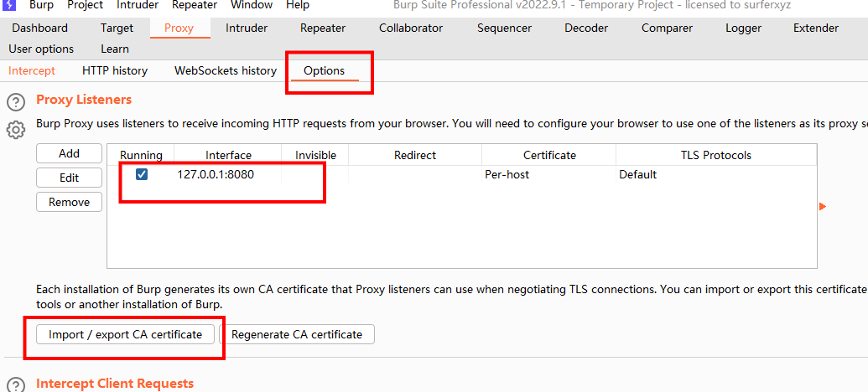Open the Intruder menu in menu bar
The width and height of the screenshot is (868, 392).
(139, 5)
